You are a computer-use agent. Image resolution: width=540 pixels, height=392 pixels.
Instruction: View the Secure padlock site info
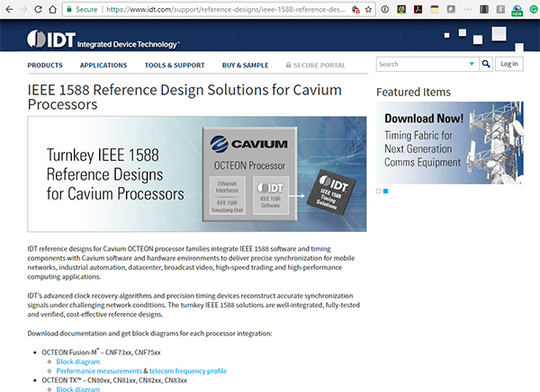coord(82,9)
